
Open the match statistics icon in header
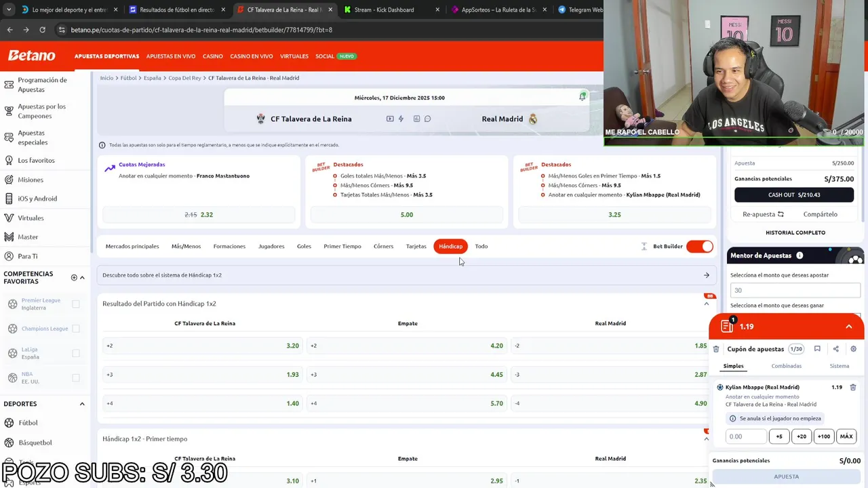pyautogui.click(x=416, y=119)
